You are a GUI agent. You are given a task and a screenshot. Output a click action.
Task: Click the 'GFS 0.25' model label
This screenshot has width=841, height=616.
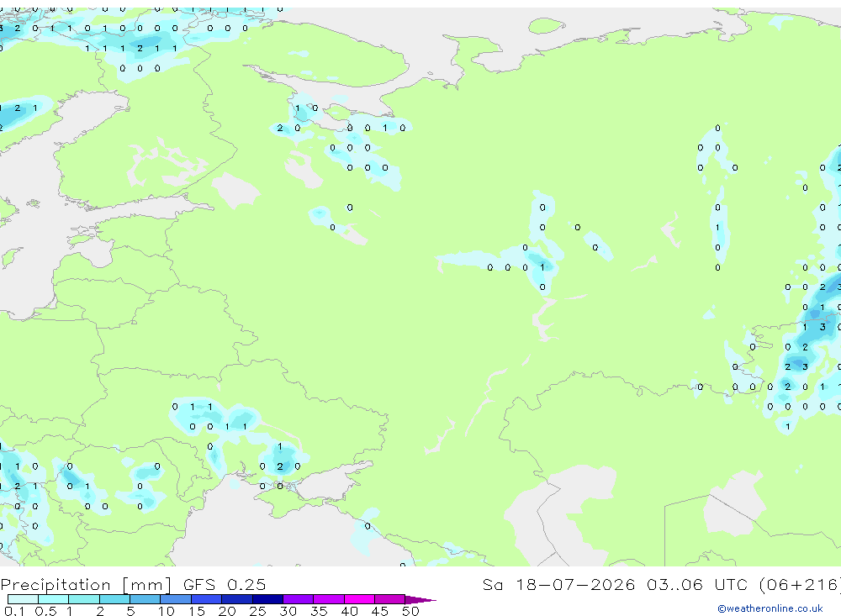coord(225,584)
